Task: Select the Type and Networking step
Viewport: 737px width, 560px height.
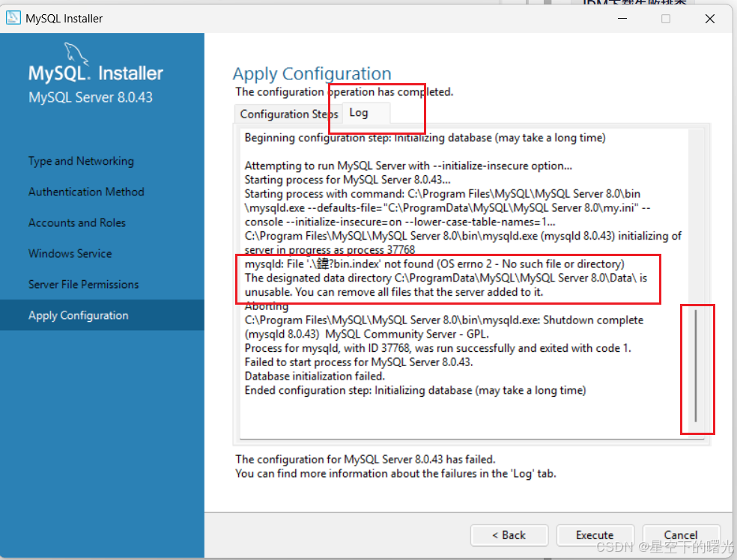Action: tap(80, 161)
